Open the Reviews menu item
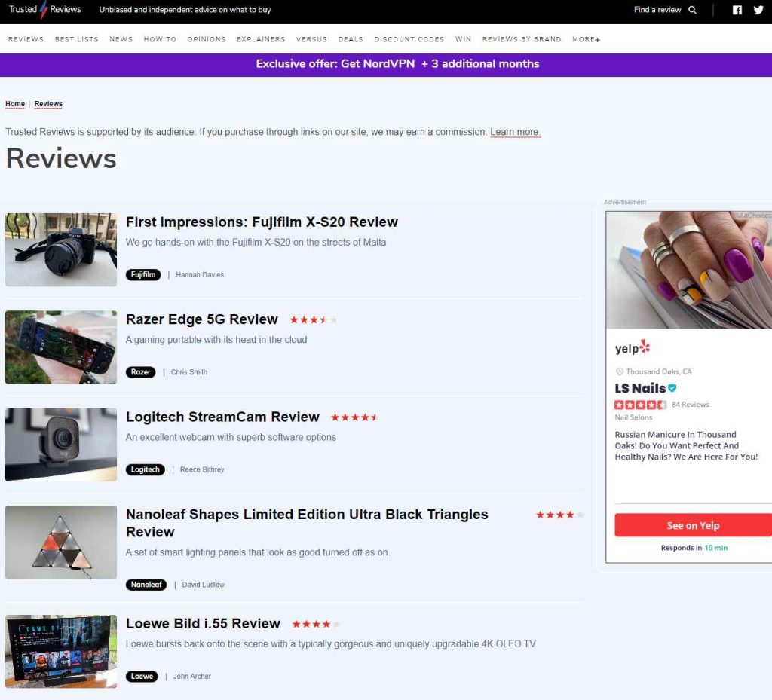 (26, 39)
